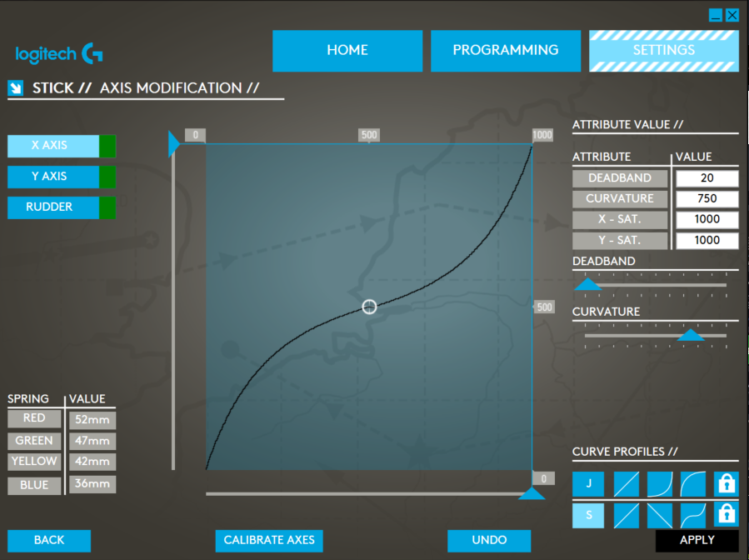Click the green indicator beside X AXIS
Screen dimensions: 749x560
[x=107, y=146]
